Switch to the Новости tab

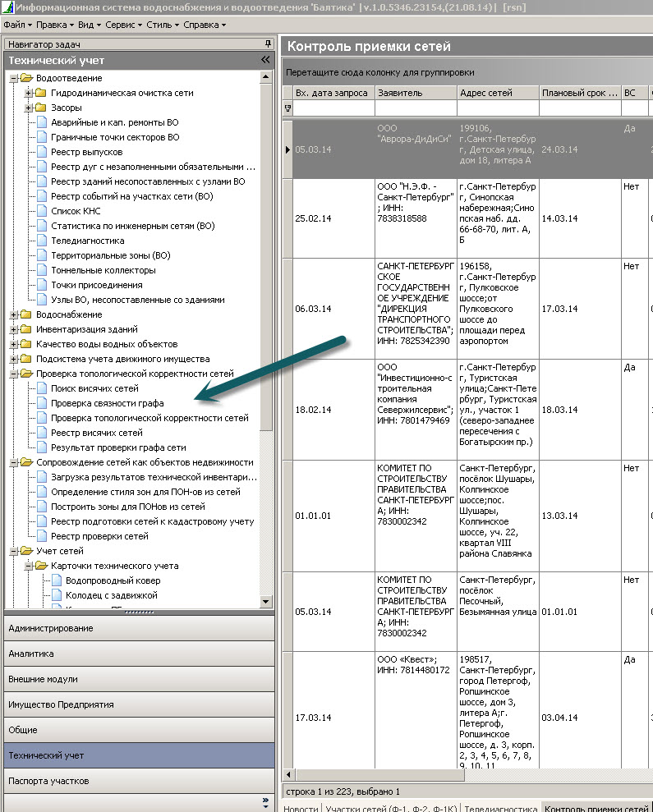[x=301, y=808]
